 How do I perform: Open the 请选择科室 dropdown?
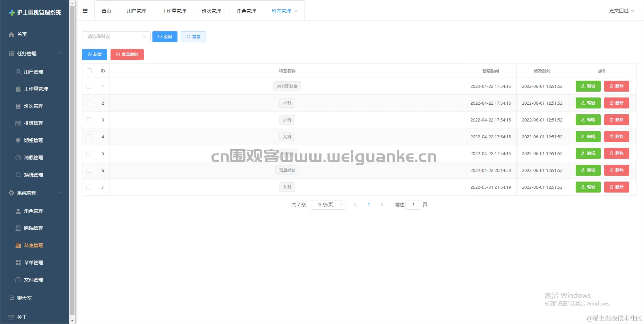pos(116,37)
